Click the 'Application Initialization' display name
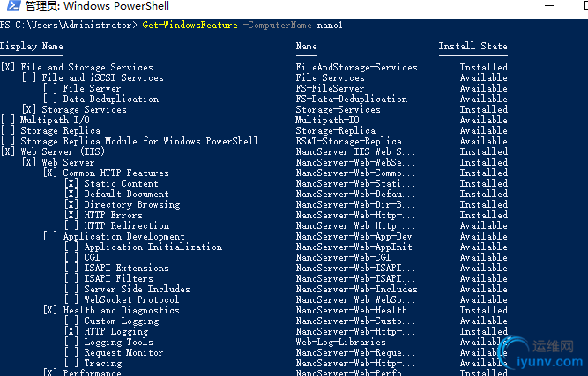The height and width of the screenshot is (376, 588). [x=153, y=247]
